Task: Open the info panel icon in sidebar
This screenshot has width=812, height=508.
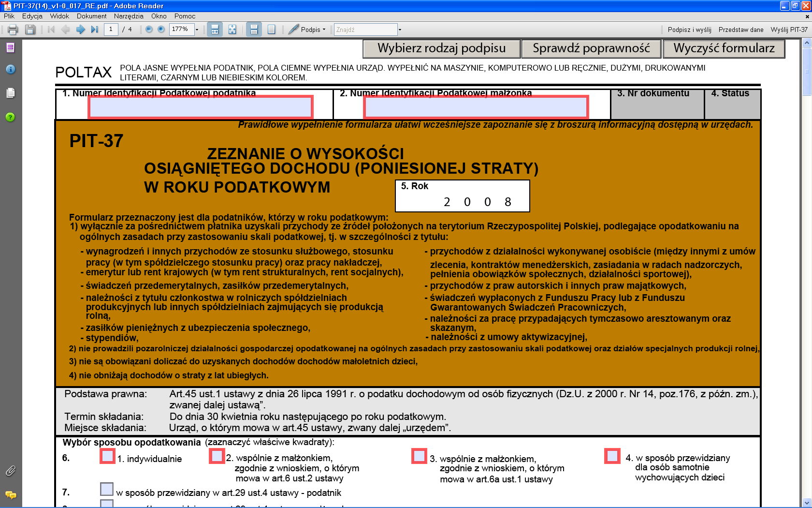Action: tap(11, 69)
